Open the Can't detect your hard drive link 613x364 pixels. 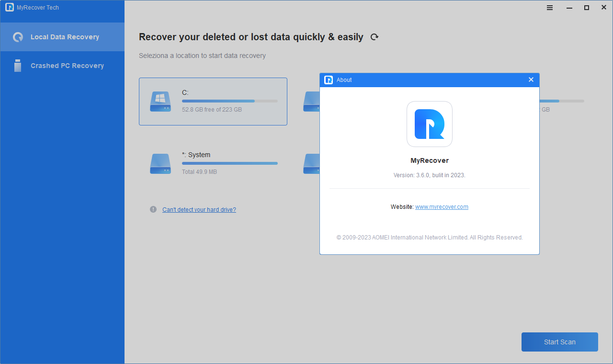199,210
